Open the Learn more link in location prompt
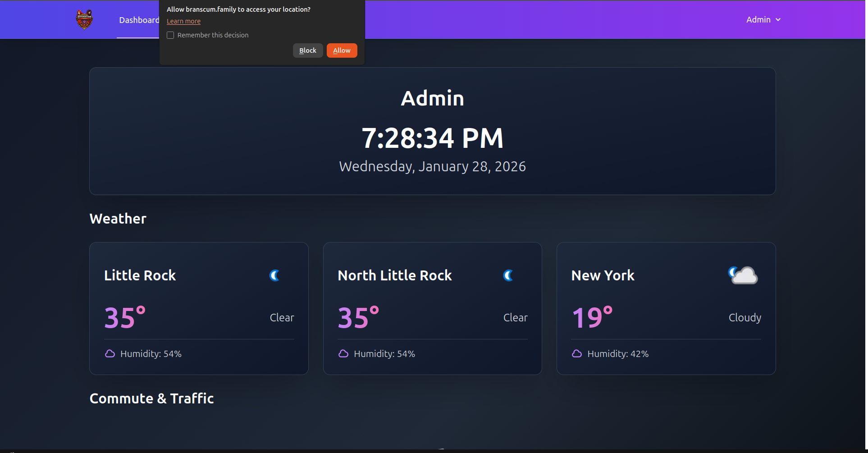The width and height of the screenshot is (868, 453). (183, 21)
